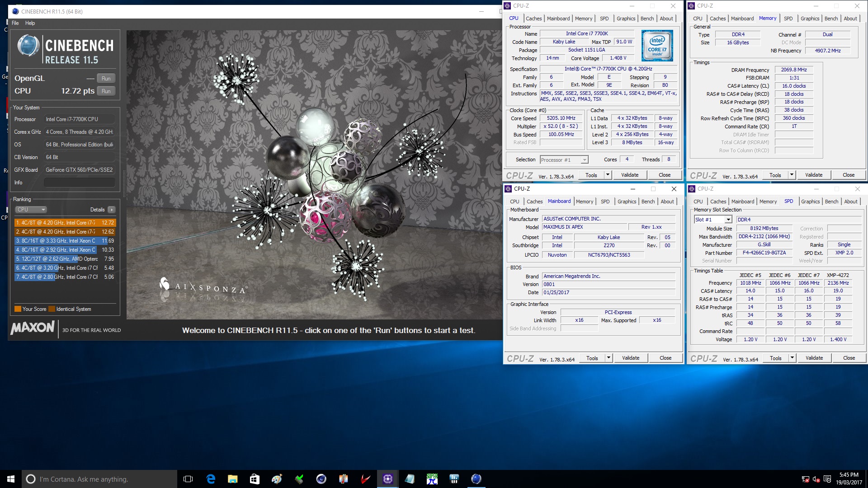Expand Tools arrow in CPU-Z SPD window
This screenshot has height=488, width=868.
(792, 358)
